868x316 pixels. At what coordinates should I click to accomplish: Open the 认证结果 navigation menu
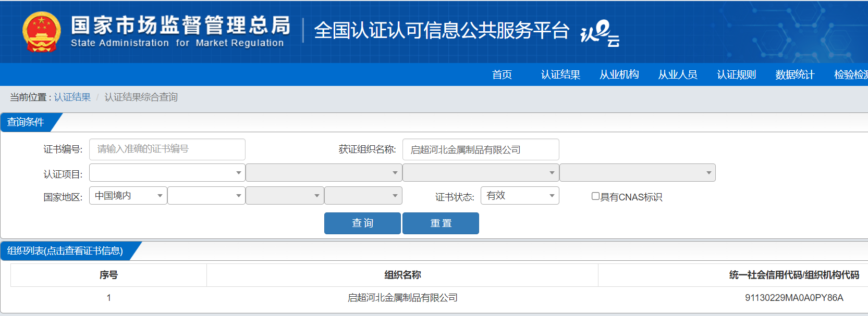click(560, 74)
